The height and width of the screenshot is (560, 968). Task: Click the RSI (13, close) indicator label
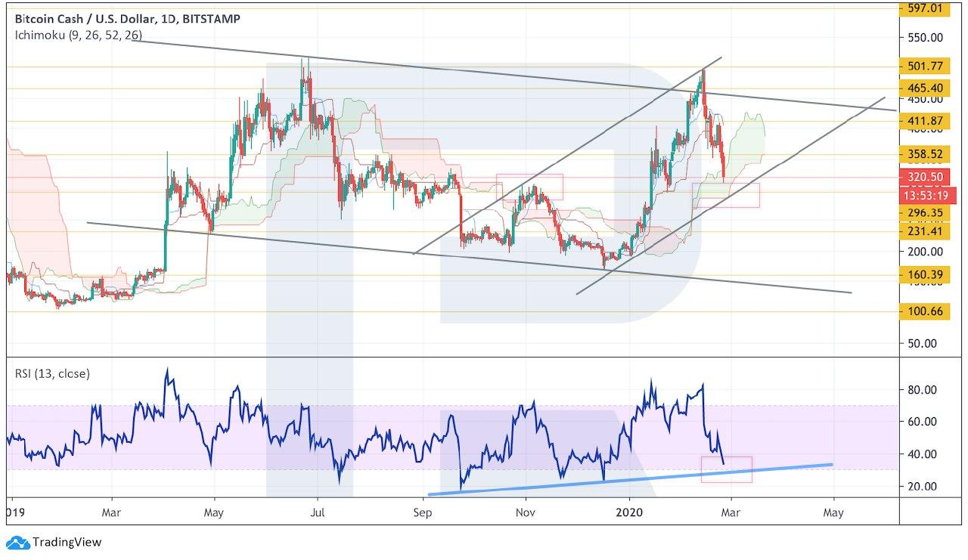53,373
